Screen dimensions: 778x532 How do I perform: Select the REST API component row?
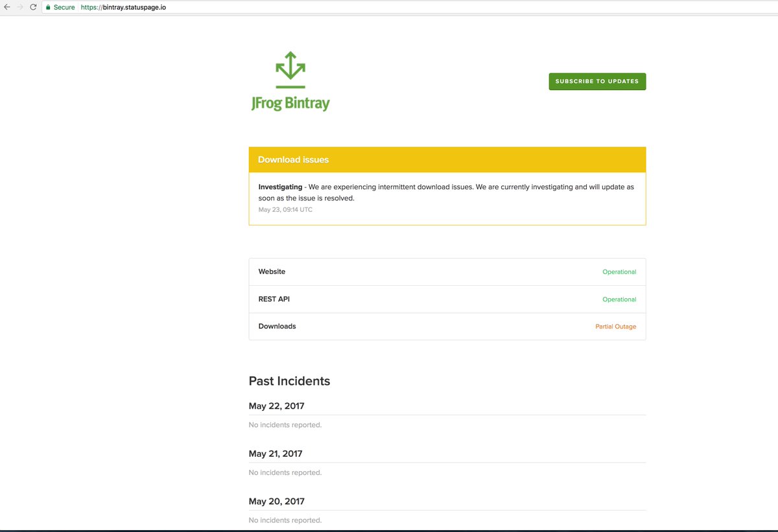447,299
